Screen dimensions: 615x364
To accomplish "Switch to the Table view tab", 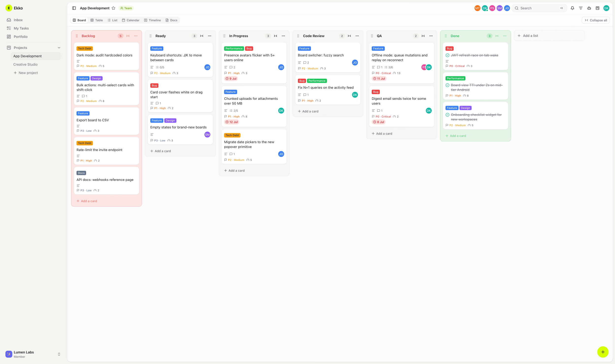I will pyautogui.click(x=97, y=20).
